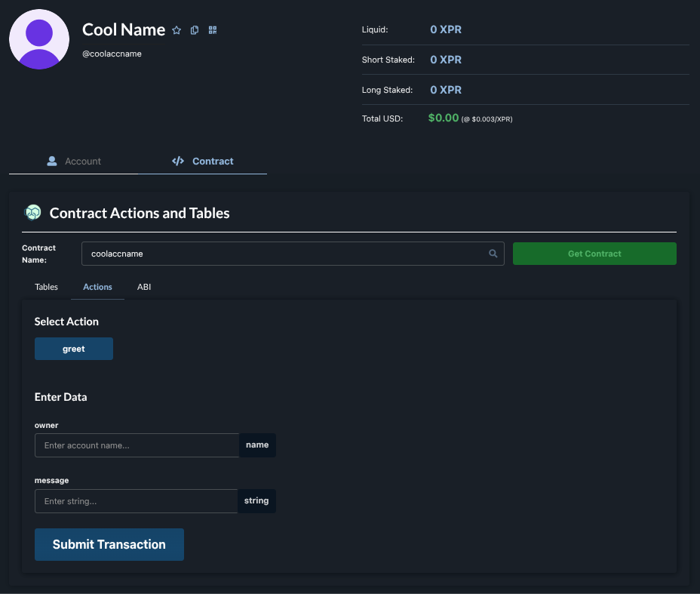The width and height of the screenshot is (700, 594).
Task: Choose the greet action button
Action: coord(74,349)
